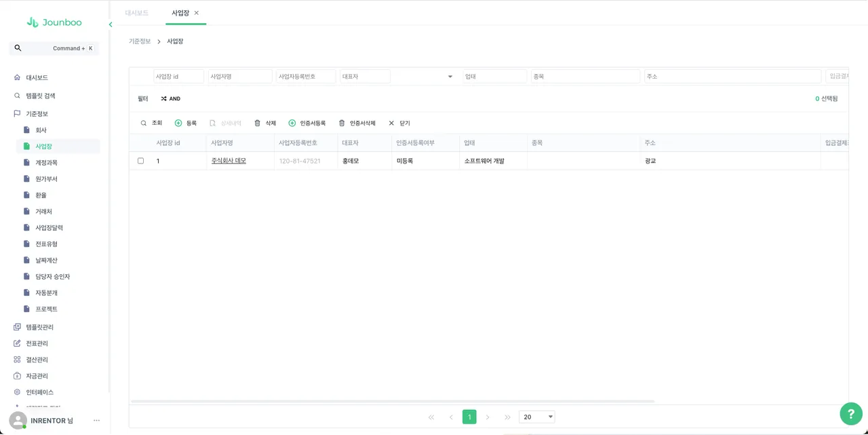868x435 pixels.
Task: Select the checkbox for row 주식회사 데모
Action: tap(141, 161)
